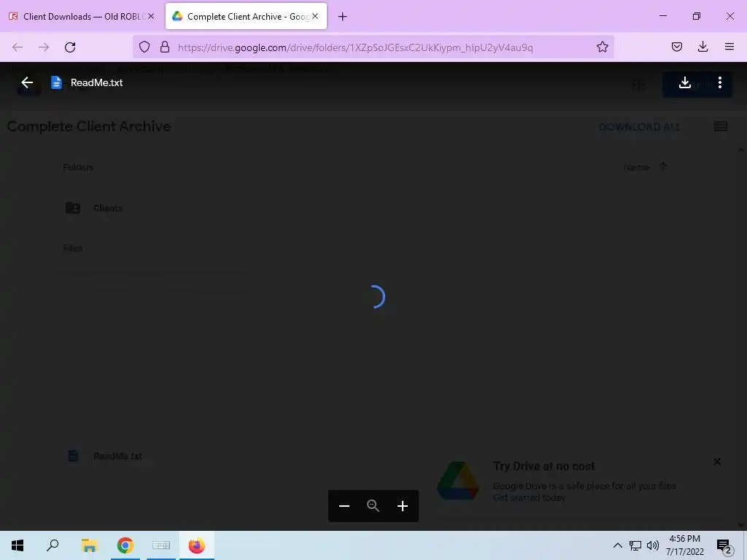Open more actions three-dot menu in preview
747x560 pixels.
coord(720,82)
